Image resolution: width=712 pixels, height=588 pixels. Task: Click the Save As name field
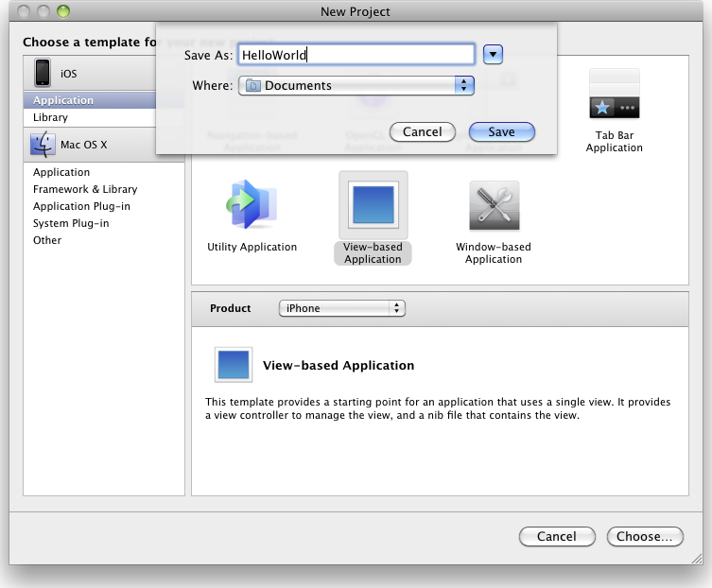click(356, 55)
